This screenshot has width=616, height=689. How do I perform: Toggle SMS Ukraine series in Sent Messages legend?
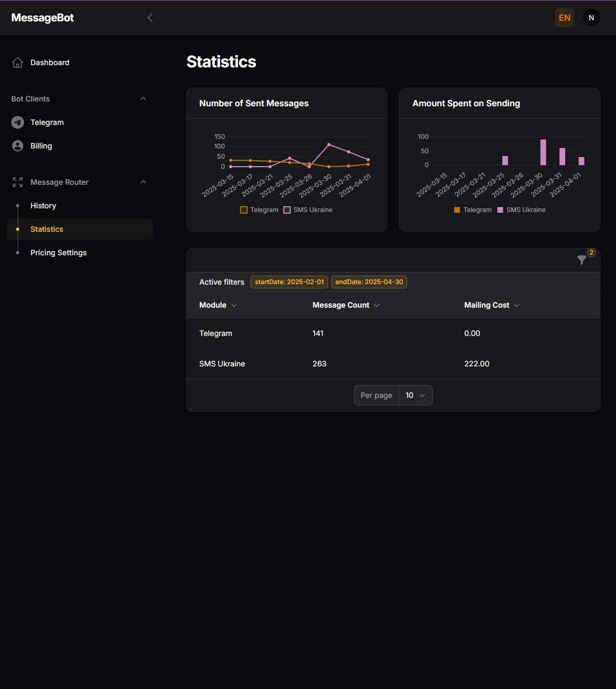click(308, 210)
